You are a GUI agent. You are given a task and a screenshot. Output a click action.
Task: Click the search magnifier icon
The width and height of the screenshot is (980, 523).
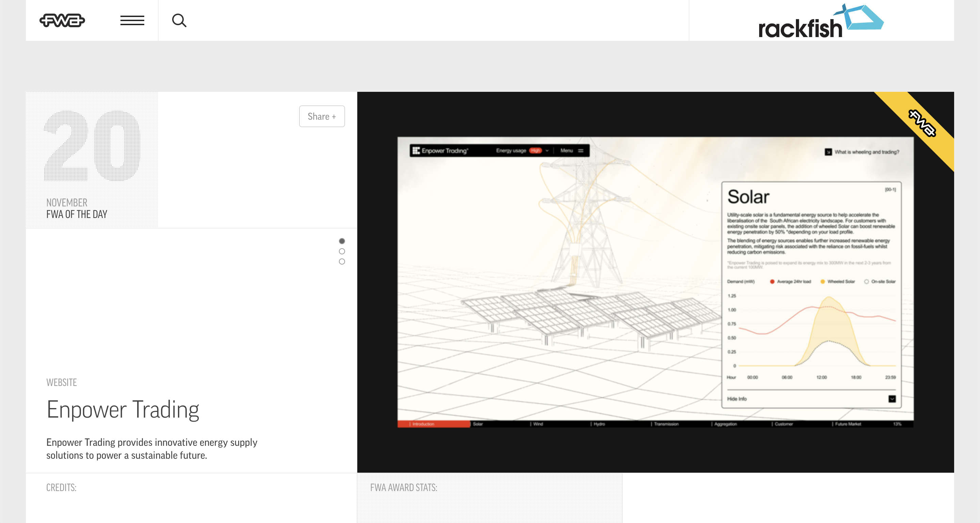point(179,20)
